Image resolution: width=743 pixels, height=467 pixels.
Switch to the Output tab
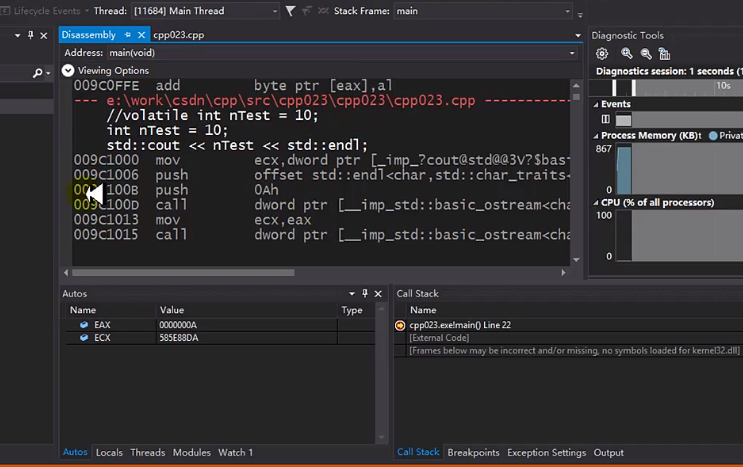tap(608, 452)
